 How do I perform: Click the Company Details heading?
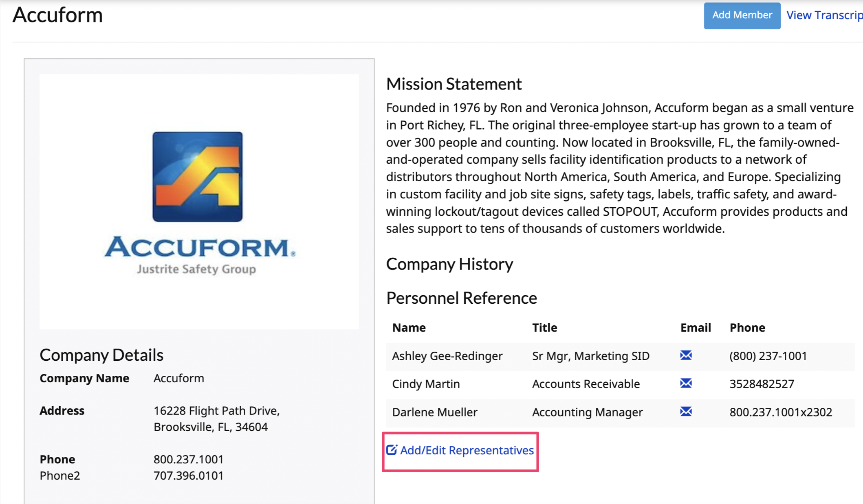[x=101, y=355]
